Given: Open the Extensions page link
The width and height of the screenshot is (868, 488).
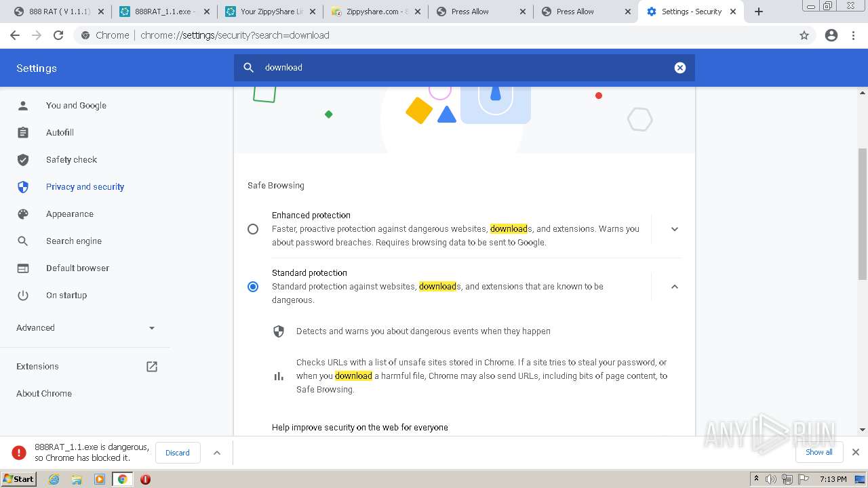Looking at the screenshot, I should pyautogui.click(x=37, y=367).
